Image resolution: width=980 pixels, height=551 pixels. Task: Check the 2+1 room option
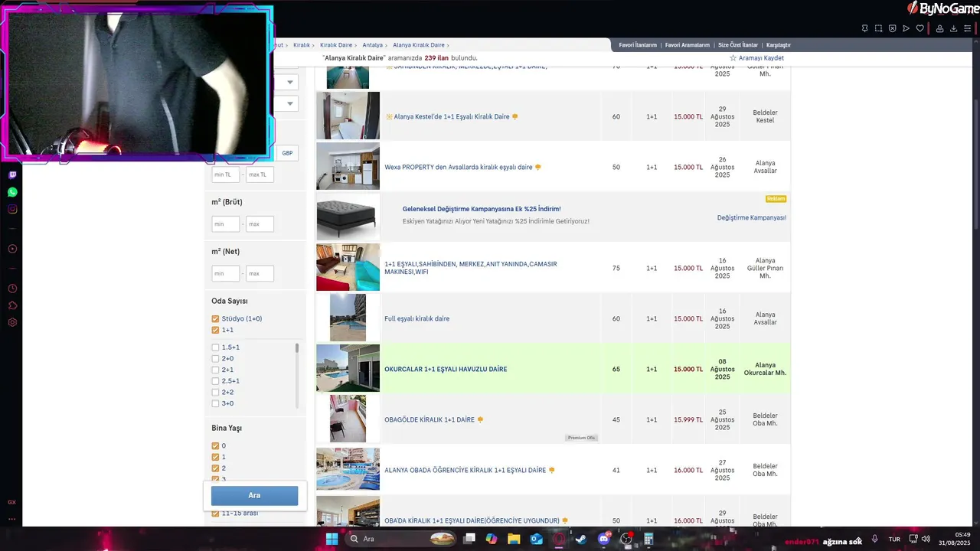215,370
